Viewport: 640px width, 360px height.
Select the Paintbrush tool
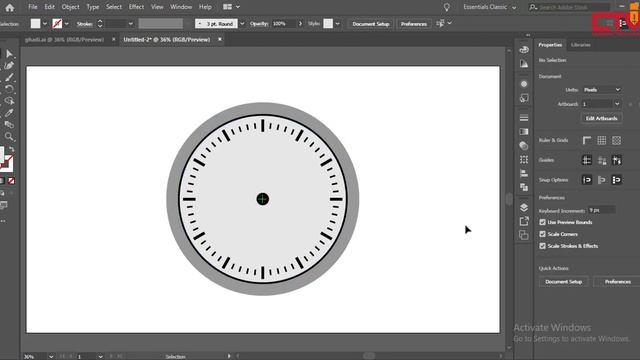coord(9,77)
